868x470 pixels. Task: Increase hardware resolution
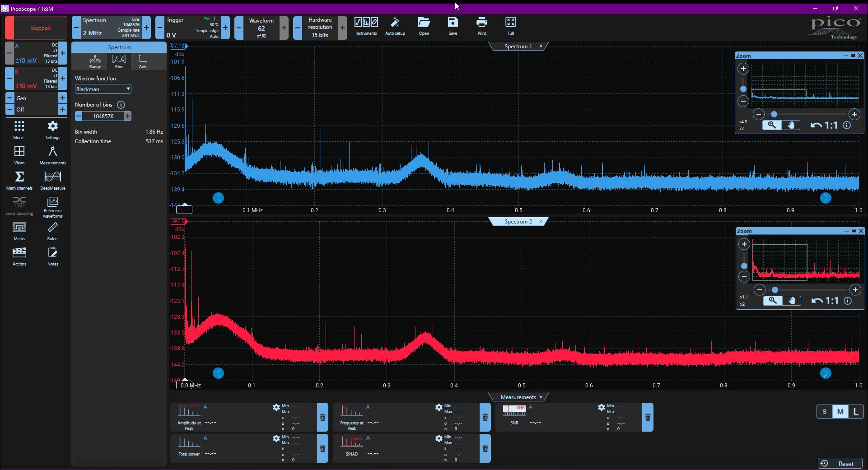point(343,28)
